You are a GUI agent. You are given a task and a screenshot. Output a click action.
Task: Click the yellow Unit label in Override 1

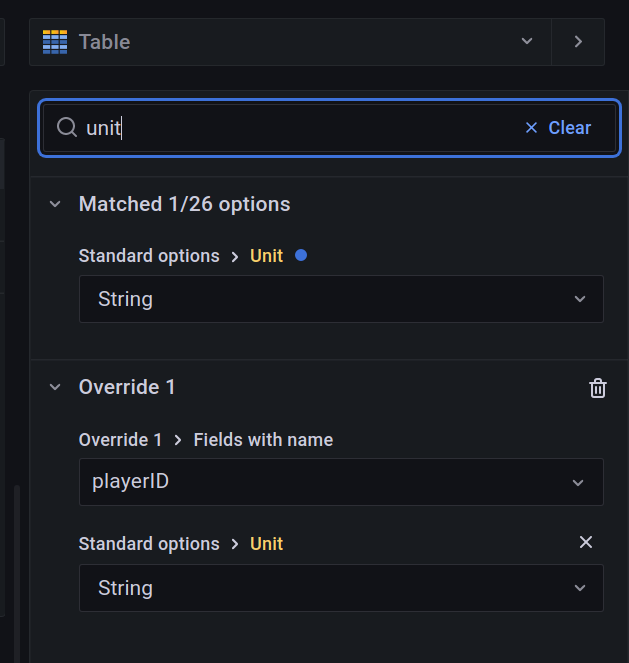[x=266, y=544]
